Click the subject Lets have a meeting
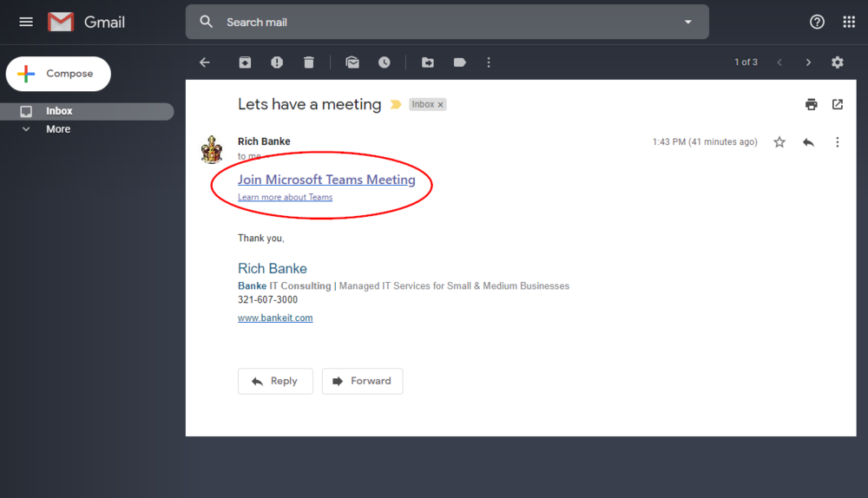 (310, 104)
